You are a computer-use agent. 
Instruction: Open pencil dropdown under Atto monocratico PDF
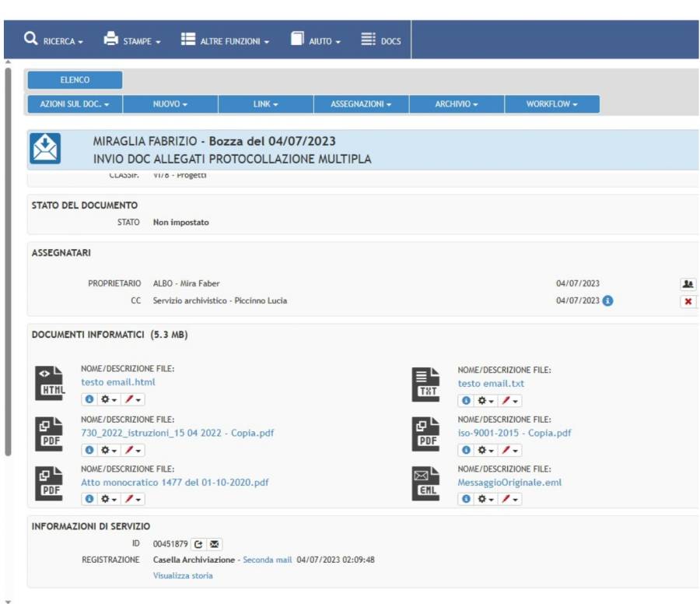[x=133, y=499]
